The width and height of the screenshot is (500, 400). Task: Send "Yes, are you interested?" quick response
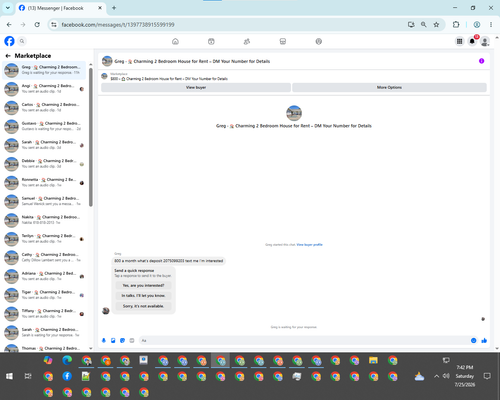(x=143, y=286)
